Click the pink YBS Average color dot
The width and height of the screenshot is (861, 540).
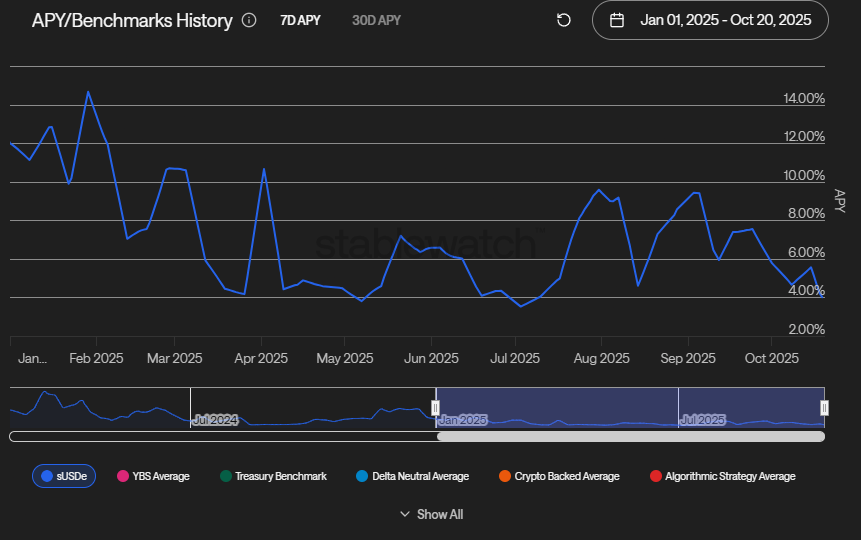(123, 476)
